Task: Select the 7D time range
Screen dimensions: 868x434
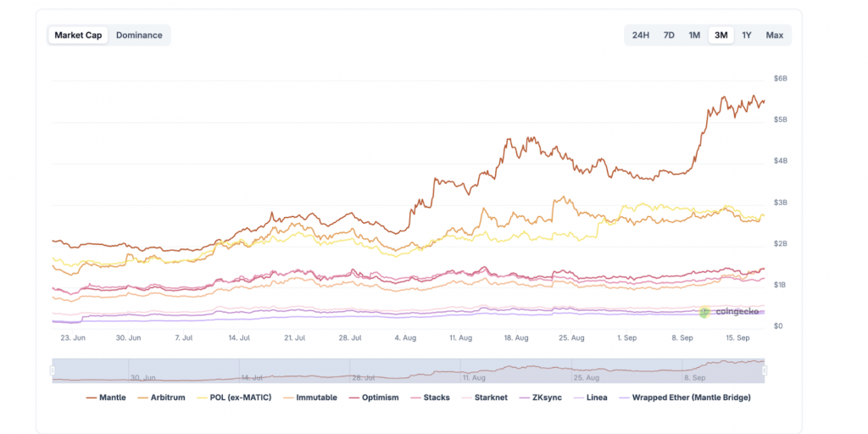Action: [669, 35]
